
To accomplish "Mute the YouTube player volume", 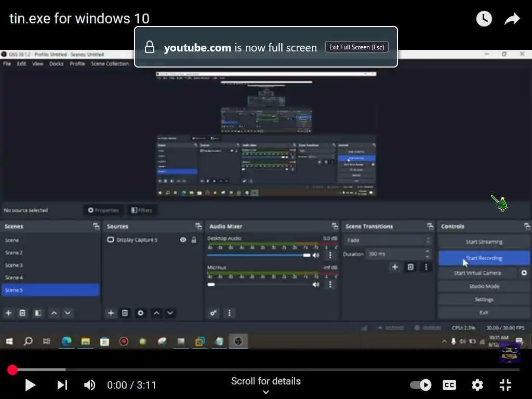I will (89, 385).
